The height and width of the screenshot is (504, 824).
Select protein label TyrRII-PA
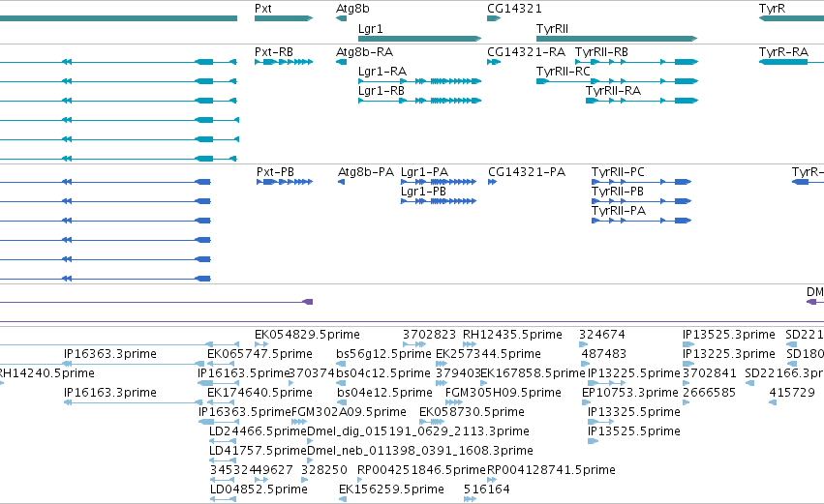point(619,211)
